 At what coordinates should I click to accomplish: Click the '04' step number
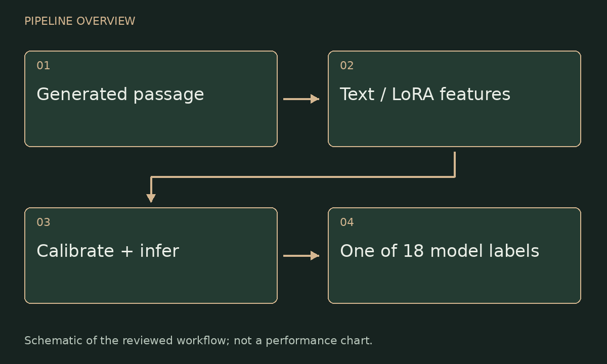pyautogui.click(x=347, y=222)
